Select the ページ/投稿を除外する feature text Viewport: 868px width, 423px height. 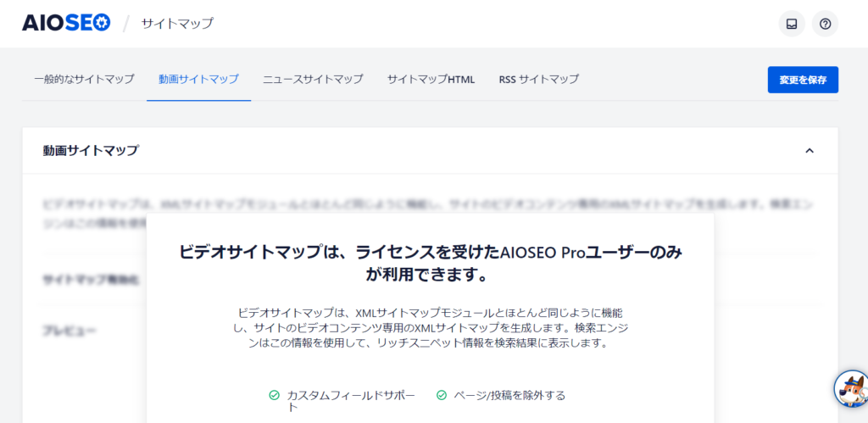[x=510, y=395]
